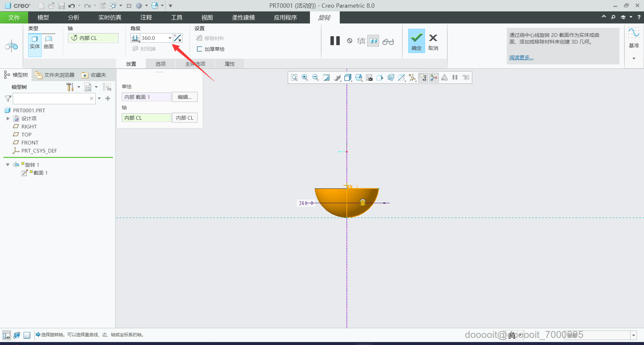Open the 分析 ribbon tab
This screenshot has width=644, height=345.
pos(73,17)
